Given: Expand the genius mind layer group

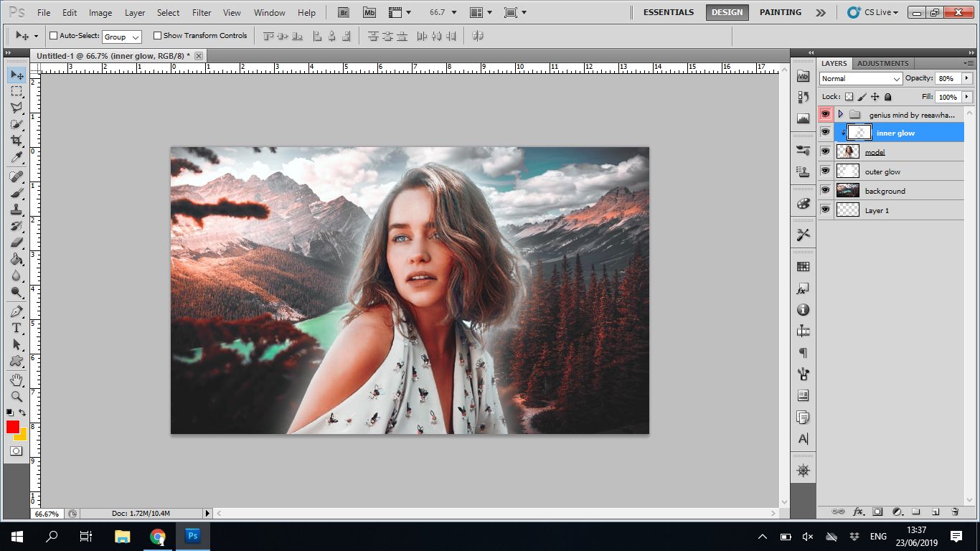Looking at the screenshot, I should [x=840, y=114].
